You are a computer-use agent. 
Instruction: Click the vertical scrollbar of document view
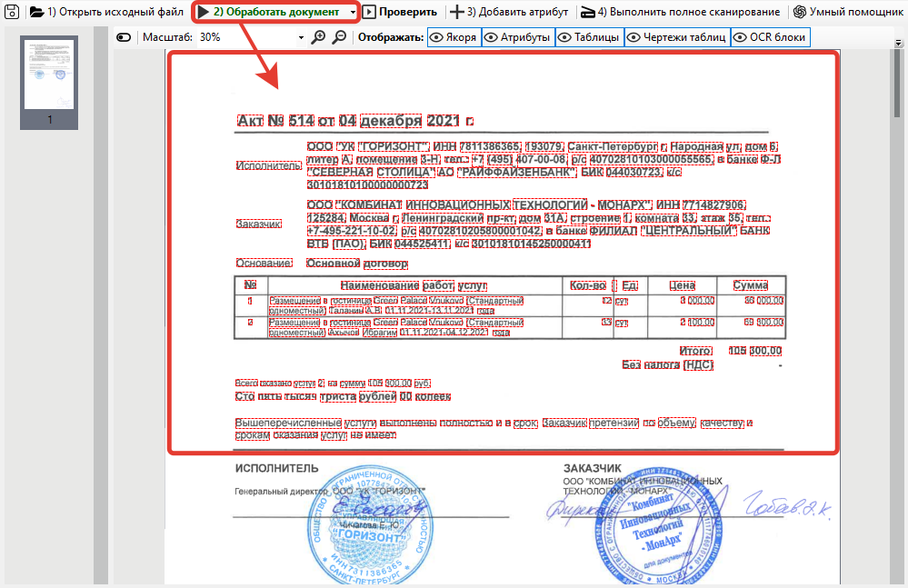click(x=898, y=317)
